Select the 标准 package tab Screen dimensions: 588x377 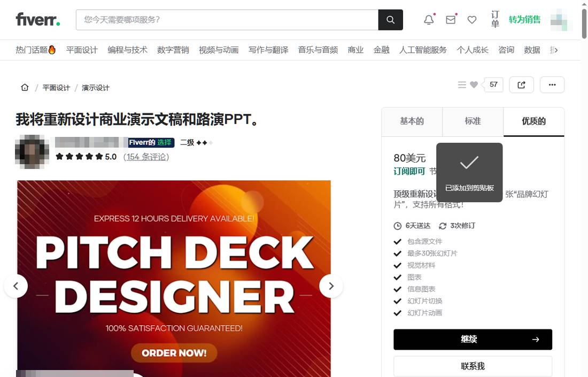coord(473,121)
